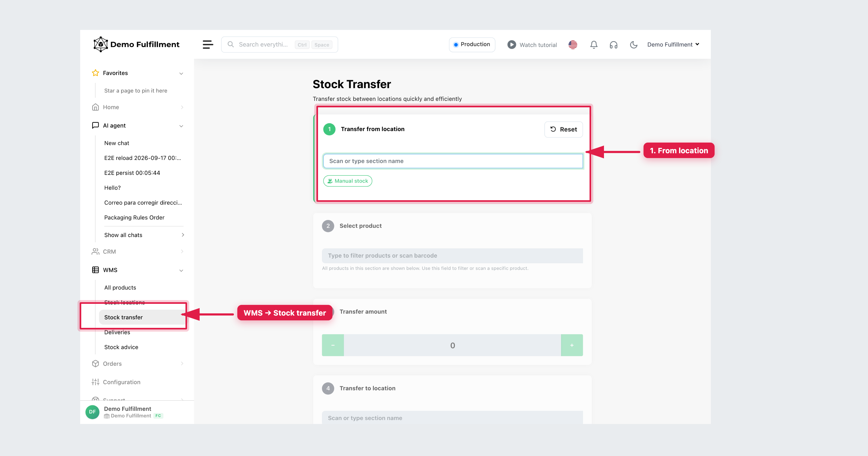Viewport: 868px width, 456px height.
Task: Click the Reset rotate-arrow icon
Action: 553,129
